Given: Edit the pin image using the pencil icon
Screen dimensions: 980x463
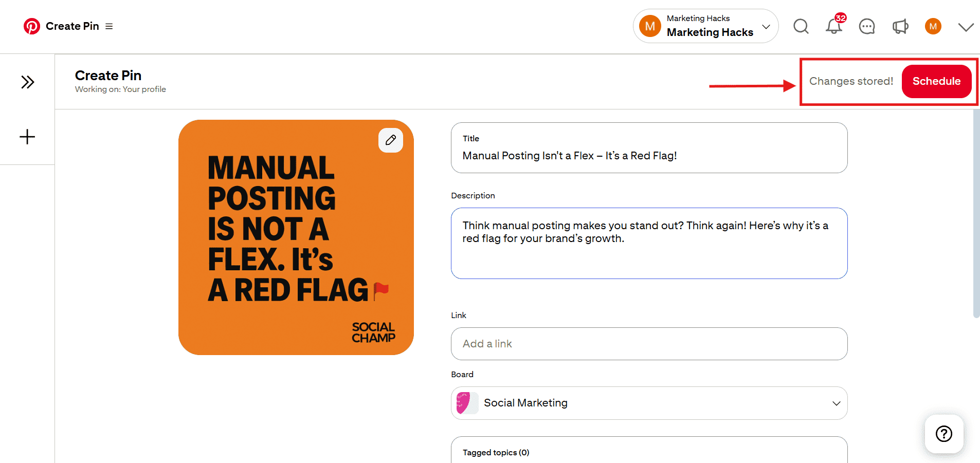Looking at the screenshot, I should click(391, 140).
